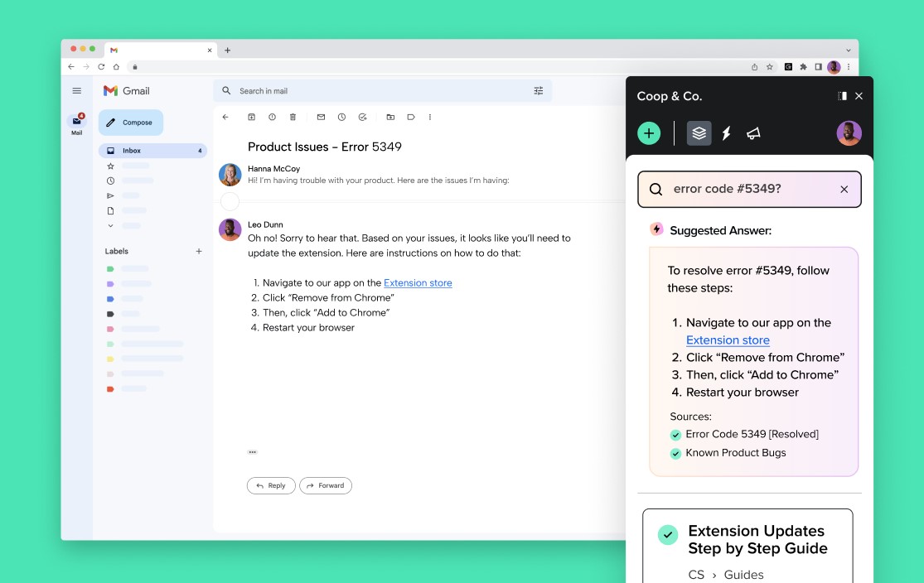
Task: Select the yellow label in Labels list
Action: coord(110,359)
